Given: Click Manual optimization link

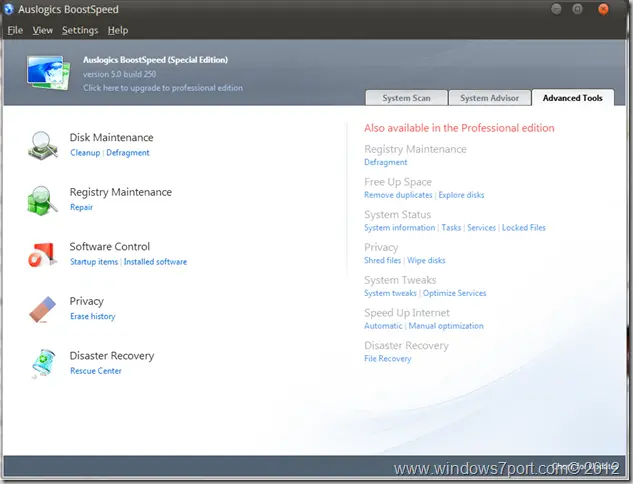Looking at the screenshot, I should [446, 326].
